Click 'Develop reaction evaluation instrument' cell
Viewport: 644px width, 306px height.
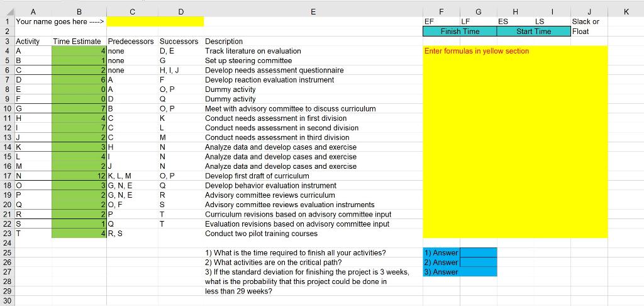(313, 80)
